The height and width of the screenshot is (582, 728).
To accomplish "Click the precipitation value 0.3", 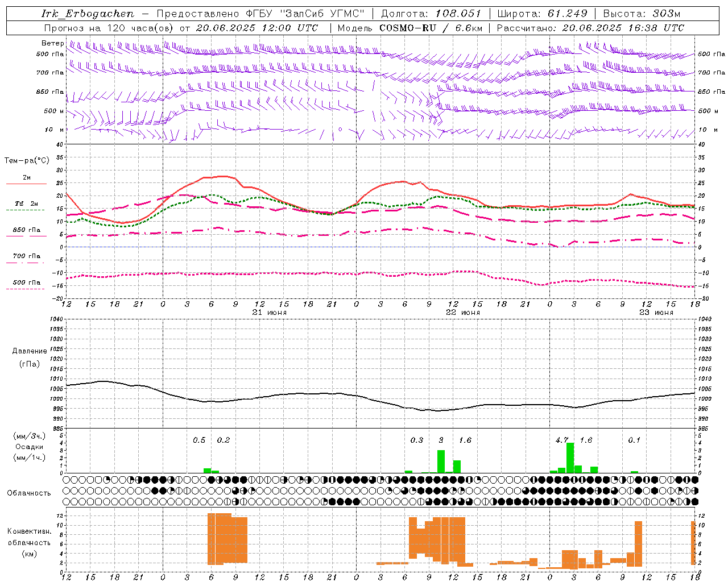I will [417, 440].
